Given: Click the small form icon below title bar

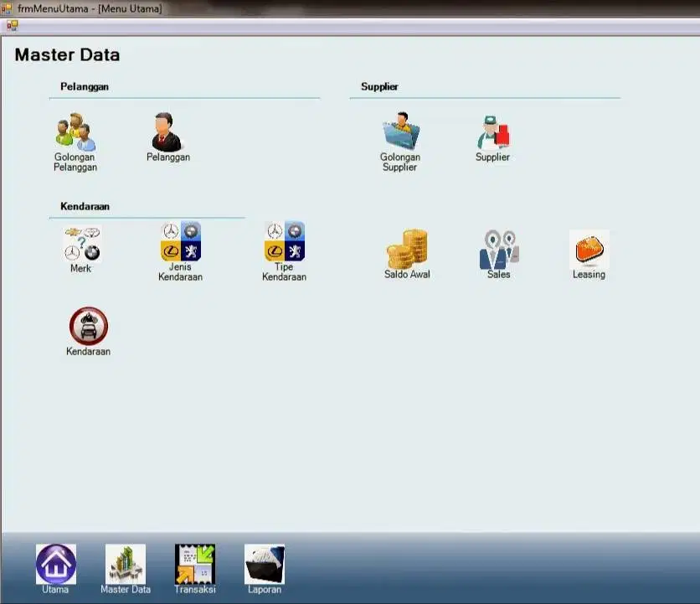Looking at the screenshot, I should coord(12,25).
